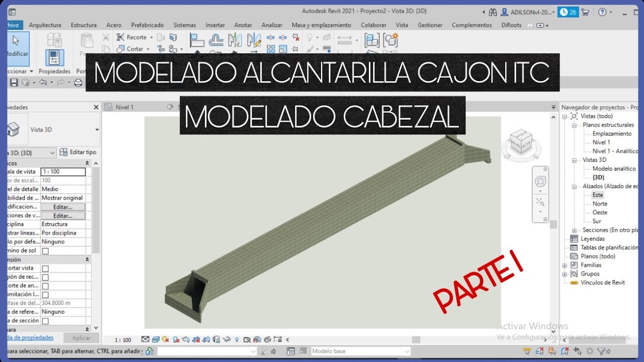
Task: Open the steering wheel navigation tool
Action: coord(540,182)
